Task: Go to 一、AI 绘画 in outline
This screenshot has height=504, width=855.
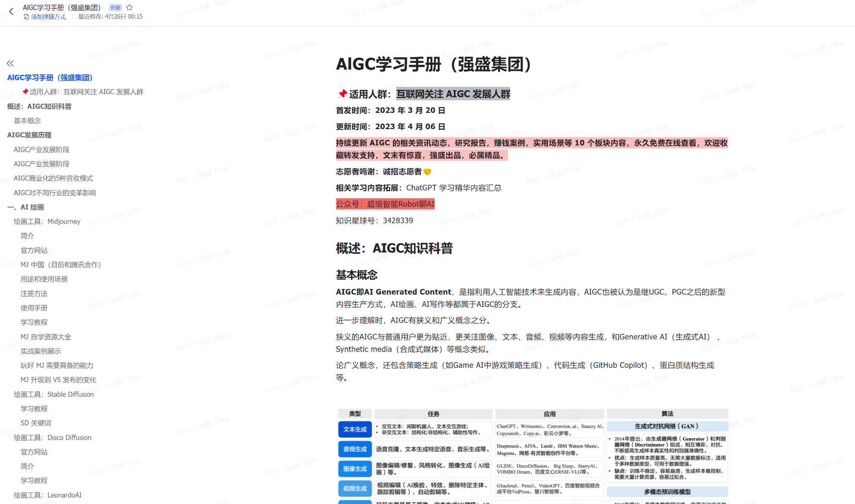Action: click(x=26, y=207)
